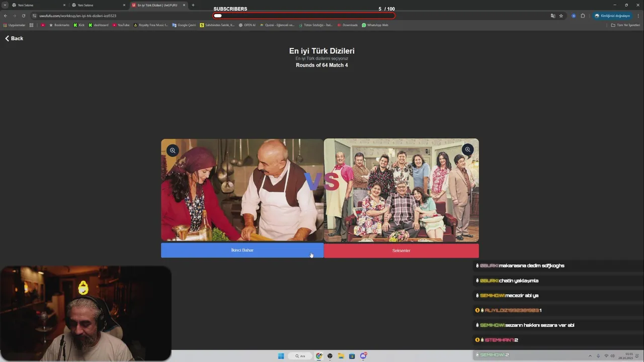Show hidden system tray icons
This screenshot has width=644, height=362.
click(590, 356)
